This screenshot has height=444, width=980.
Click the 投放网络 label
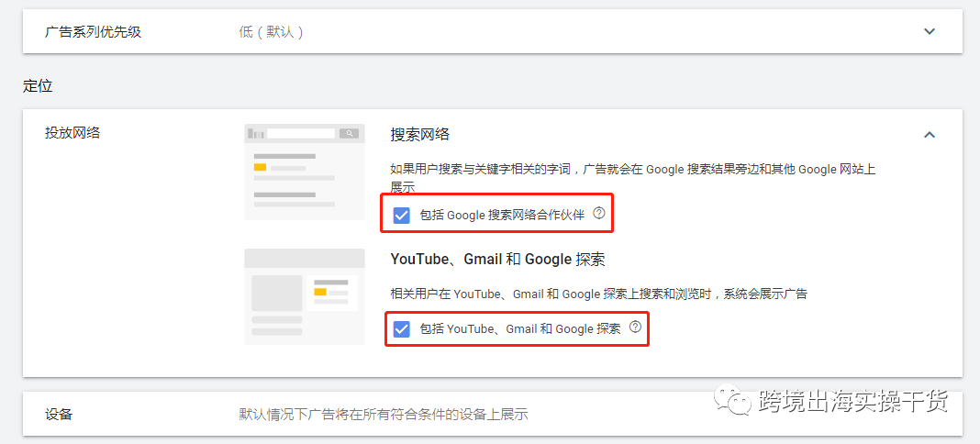point(72,132)
